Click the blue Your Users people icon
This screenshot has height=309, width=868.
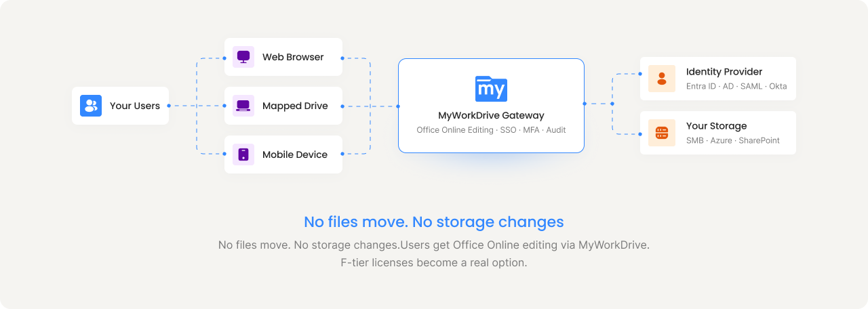click(90, 106)
